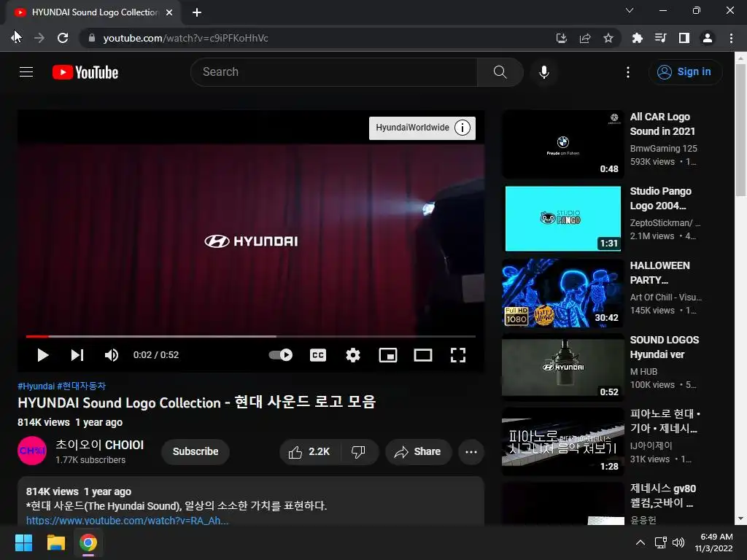Search with your voice microphone icon
The image size is (747, 560).
(543, 72)
